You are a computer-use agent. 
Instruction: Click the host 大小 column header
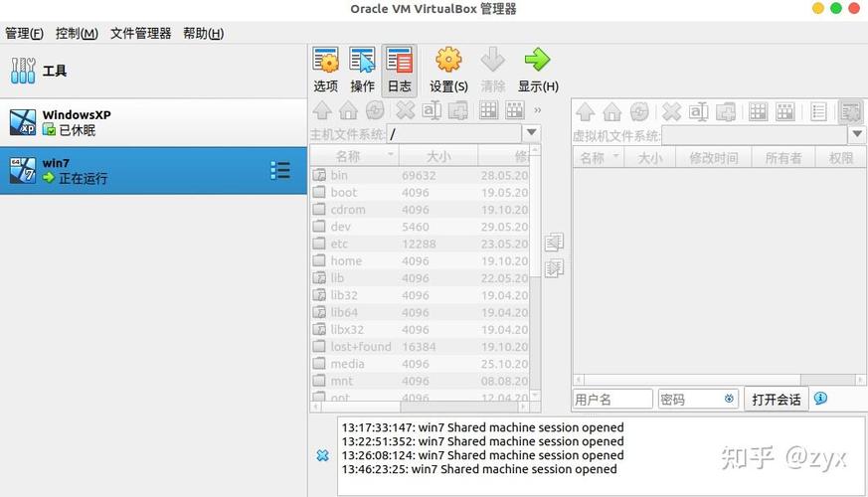[x=438, y=157]
